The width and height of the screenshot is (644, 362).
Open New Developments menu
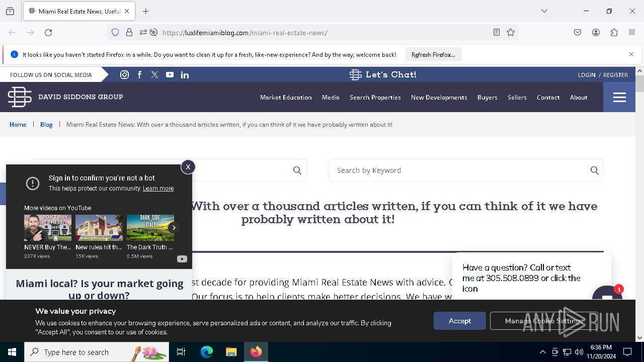(x=439, y=97)
